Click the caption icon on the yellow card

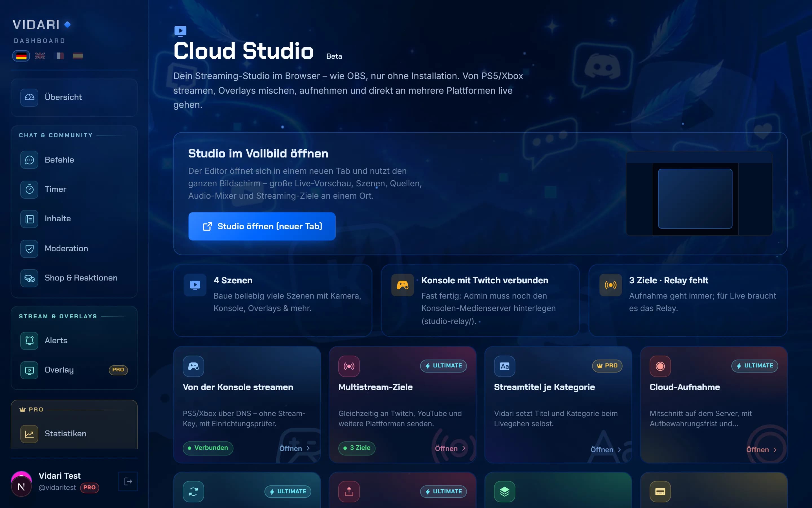pos(660,492)
